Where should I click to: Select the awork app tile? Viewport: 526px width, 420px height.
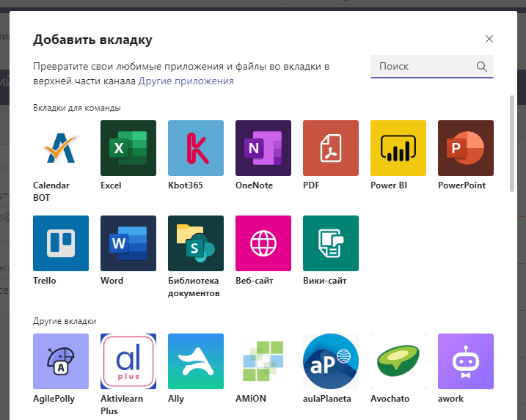466,361
